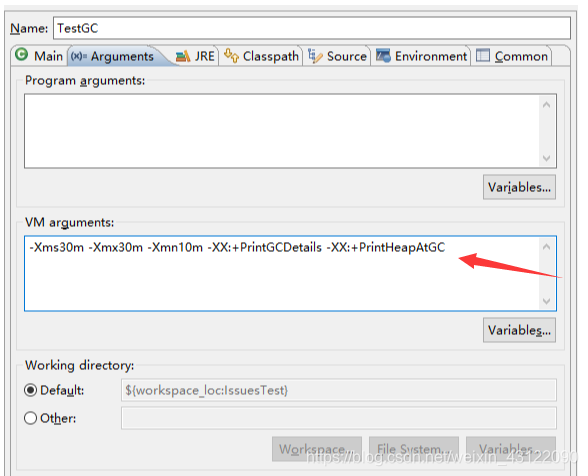Viewport: 588px width, 476px height.
Task: Select the Default working directory radio button
Action: point(30,390)
